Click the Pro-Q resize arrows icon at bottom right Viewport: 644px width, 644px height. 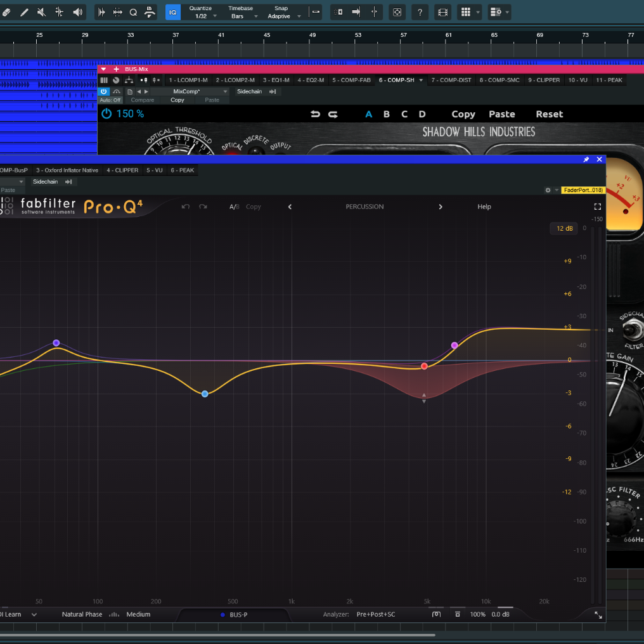[x=598, y=615]
